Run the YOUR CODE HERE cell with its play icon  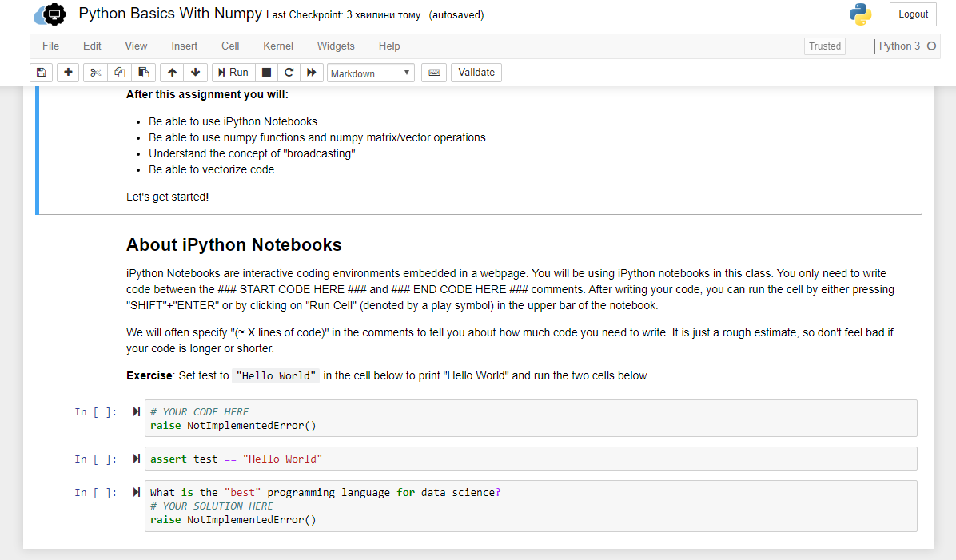(136, 412)
